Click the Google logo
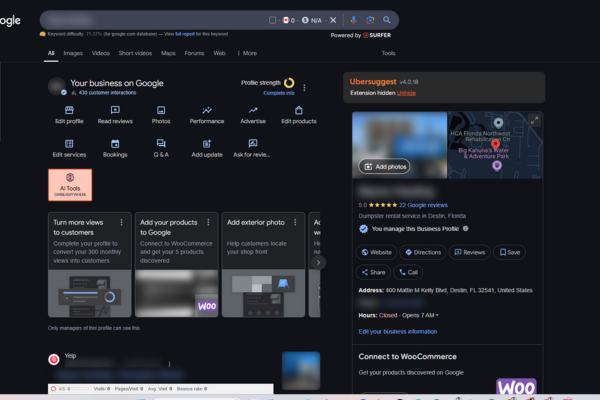 click(x=10, y=20)
